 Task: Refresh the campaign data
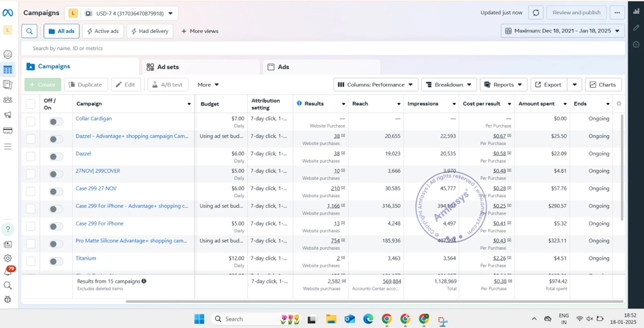[x=536, y=13]
